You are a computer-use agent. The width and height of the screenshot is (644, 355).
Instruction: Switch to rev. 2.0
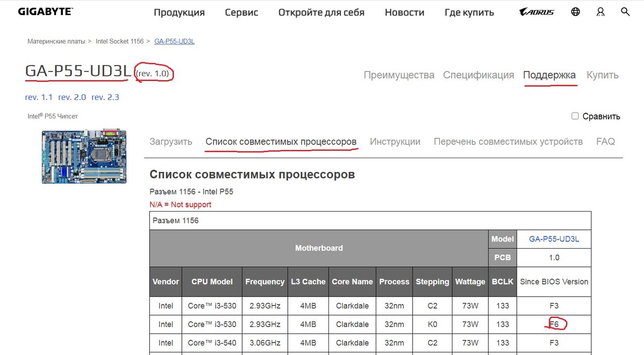pos(72,97)
